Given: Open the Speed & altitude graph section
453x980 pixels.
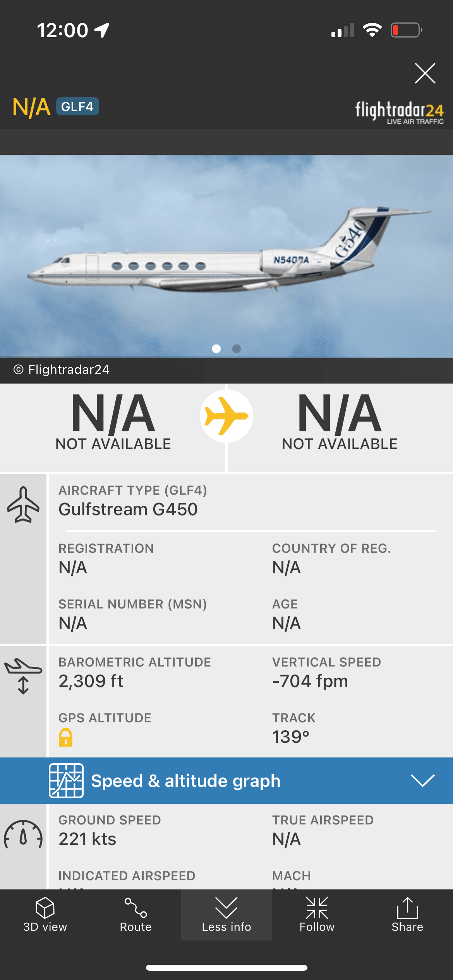Looking at the screenshot, I should (x=186, y=781).
